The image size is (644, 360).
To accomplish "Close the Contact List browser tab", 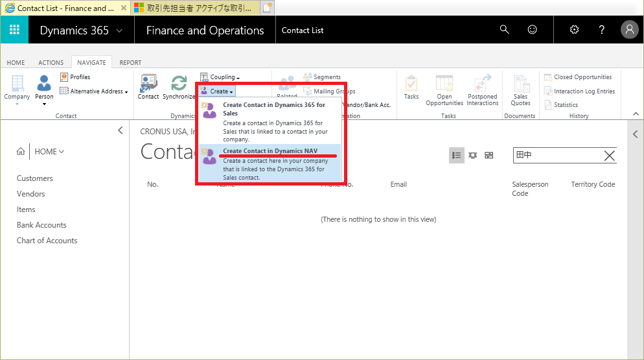I will [x=123, y=8].
